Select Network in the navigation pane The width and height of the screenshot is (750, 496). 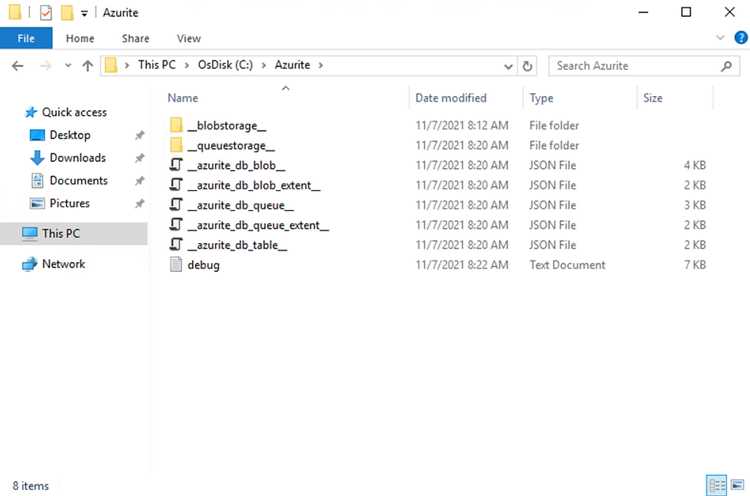[63, 264]
